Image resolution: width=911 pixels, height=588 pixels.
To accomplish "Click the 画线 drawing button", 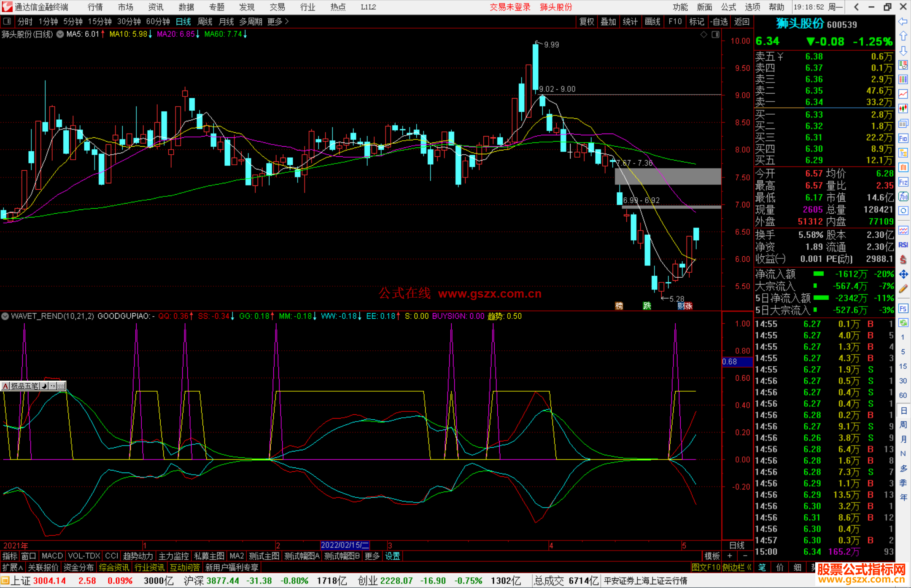I will click(652, 21).
